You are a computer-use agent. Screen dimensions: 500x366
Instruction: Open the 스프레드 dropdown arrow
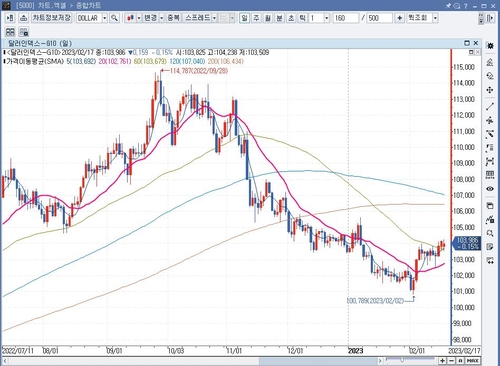point(215,18)
